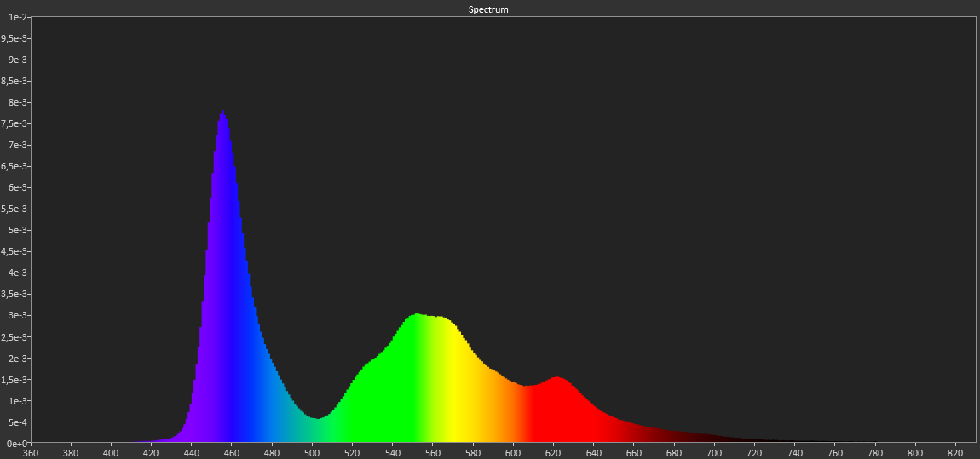Click the 800 wavelength label
This screenshot has height=459, width=980.
click(x=915, y=452)
